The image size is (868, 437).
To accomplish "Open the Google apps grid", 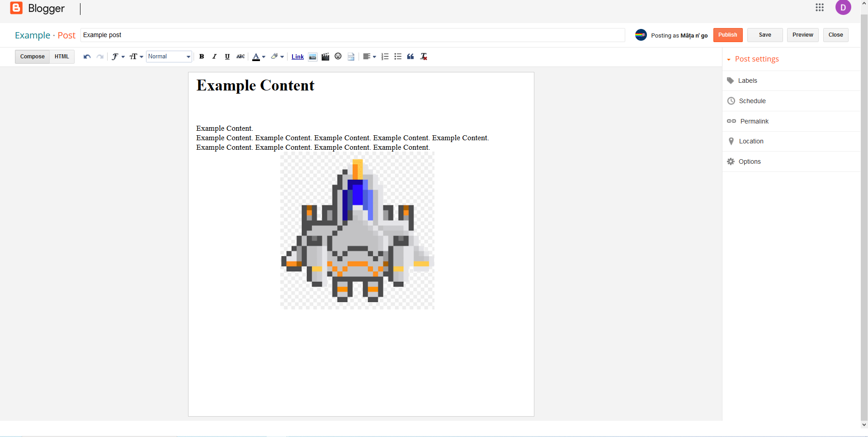I will 820,7.
